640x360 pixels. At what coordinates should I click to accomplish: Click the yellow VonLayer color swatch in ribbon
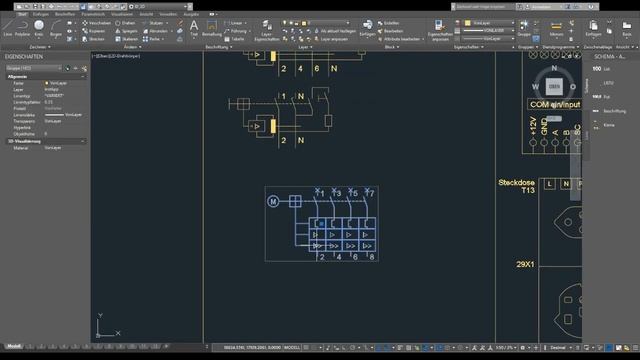(468, 23)
